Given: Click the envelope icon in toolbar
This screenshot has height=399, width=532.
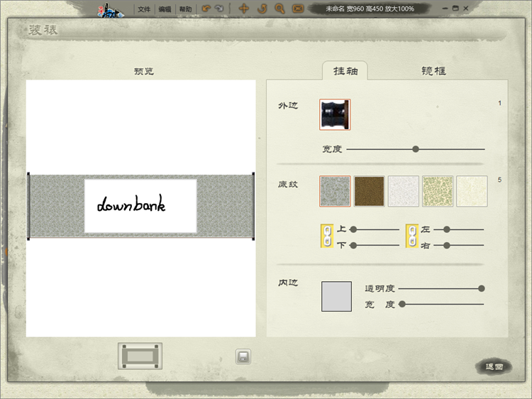Looking at the screenshot, I should pos(298,9).
